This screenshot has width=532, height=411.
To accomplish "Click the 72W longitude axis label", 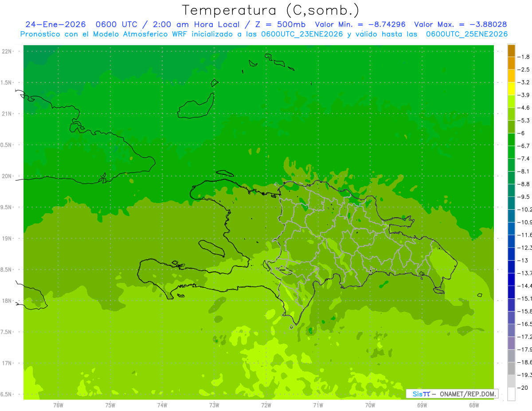I will coord(266,405).
